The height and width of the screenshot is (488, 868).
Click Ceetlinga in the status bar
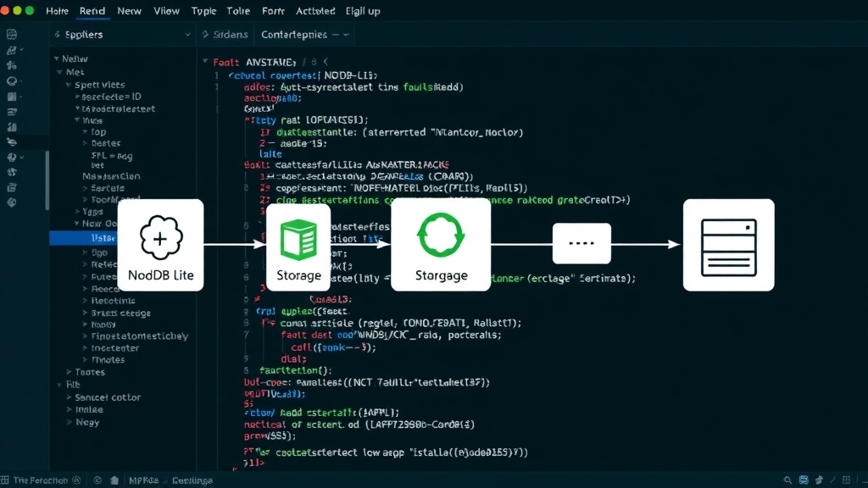[192, 480]
